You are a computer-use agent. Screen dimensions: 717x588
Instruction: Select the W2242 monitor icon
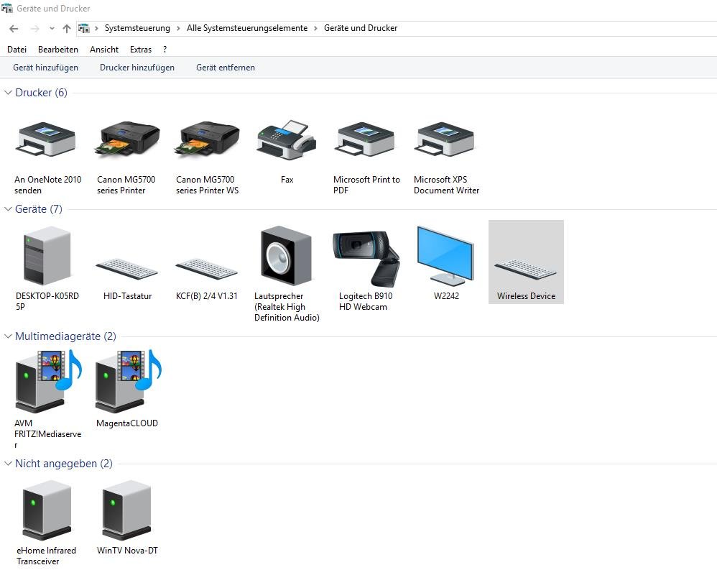(446, 256)
